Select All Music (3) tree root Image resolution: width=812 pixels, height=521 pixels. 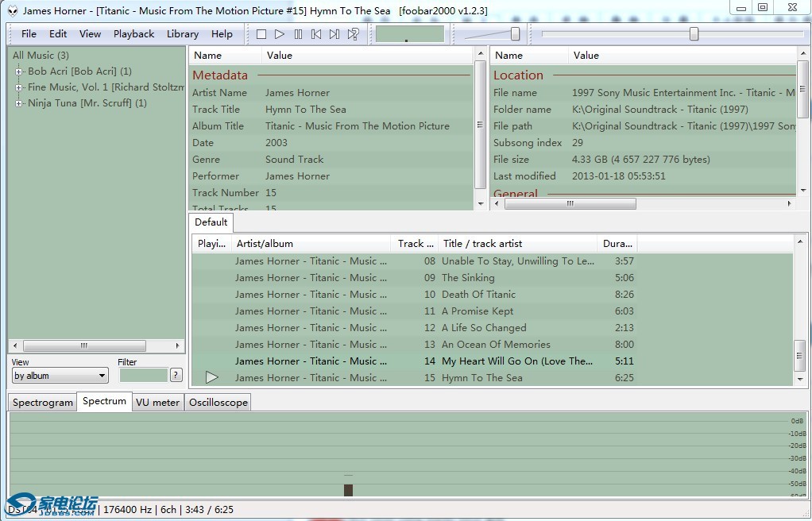[x=41, y=56]
